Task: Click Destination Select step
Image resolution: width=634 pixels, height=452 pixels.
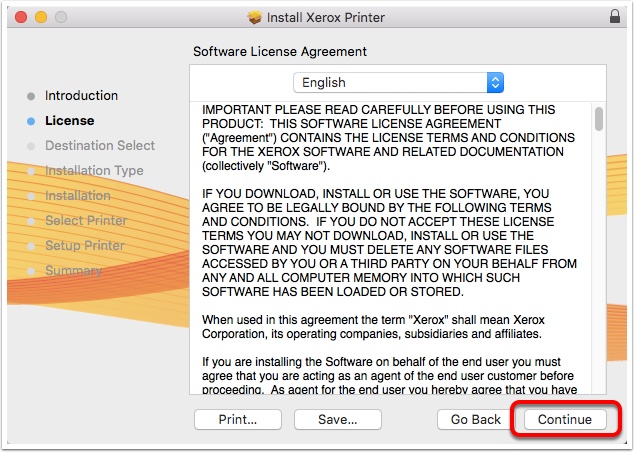Action: coord(100,146)
